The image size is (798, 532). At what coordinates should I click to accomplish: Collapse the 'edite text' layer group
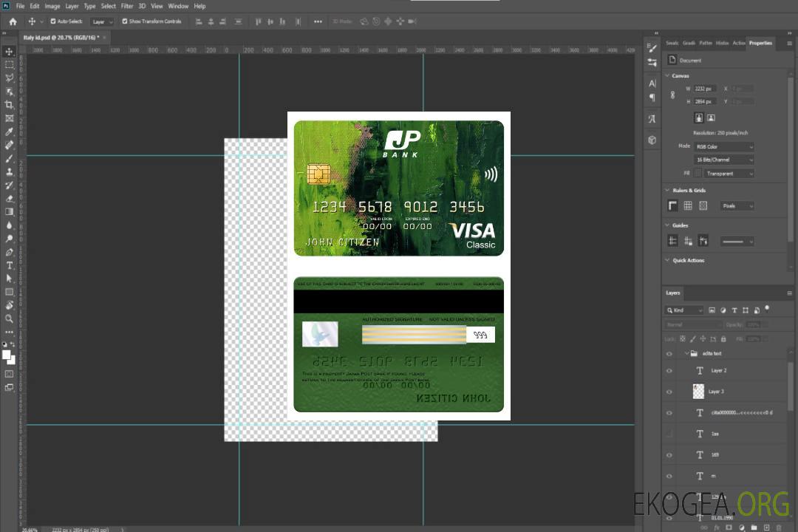[686, 353]
